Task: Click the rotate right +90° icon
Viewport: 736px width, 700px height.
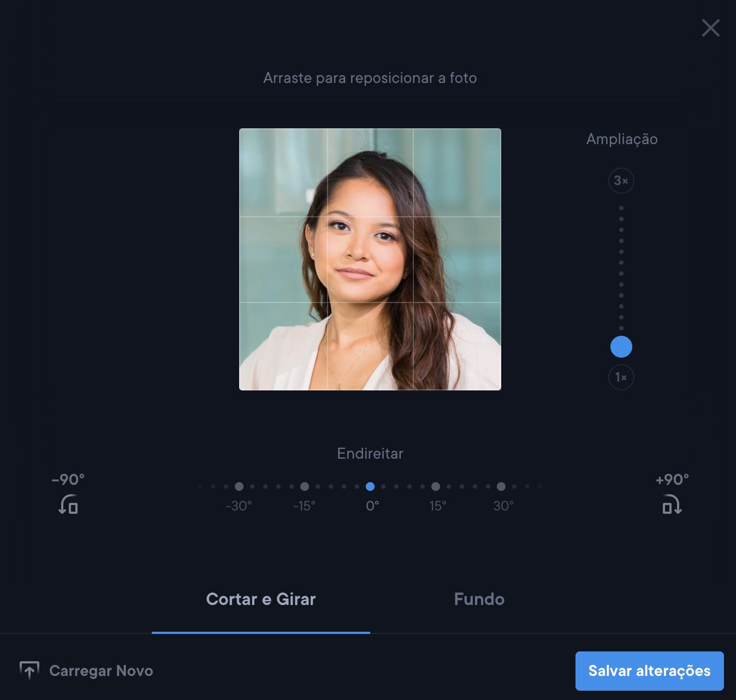Action: click(672, 504)
